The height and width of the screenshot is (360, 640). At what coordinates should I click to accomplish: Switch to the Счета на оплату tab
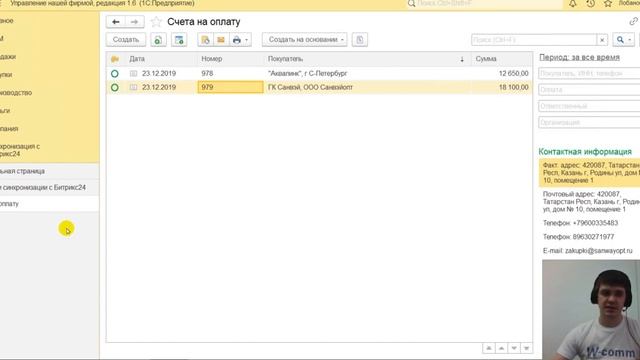tap(49, 204)
